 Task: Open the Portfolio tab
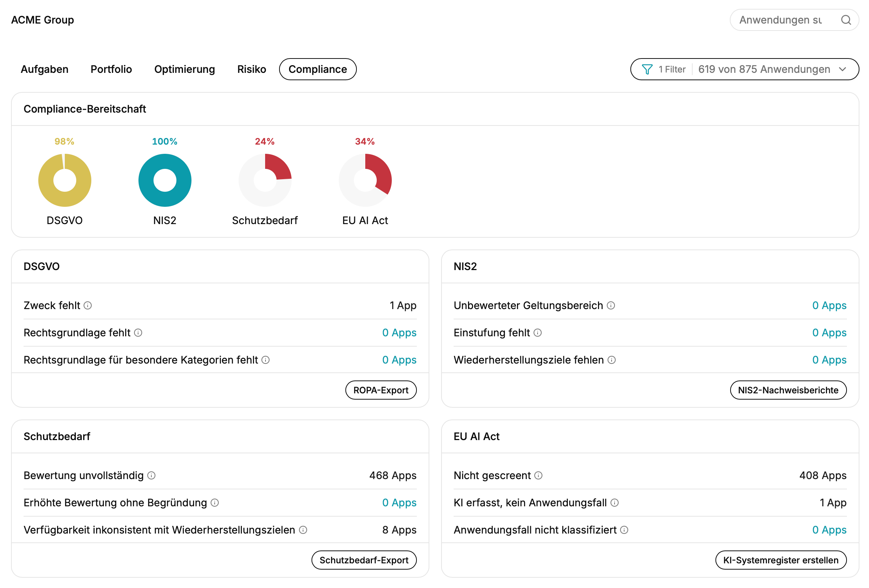coord(111,69)
